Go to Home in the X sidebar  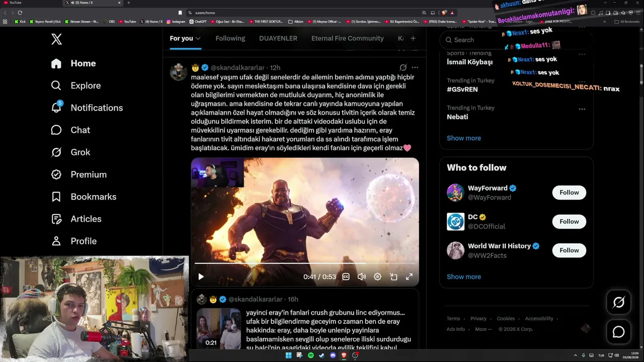(73, 63)
